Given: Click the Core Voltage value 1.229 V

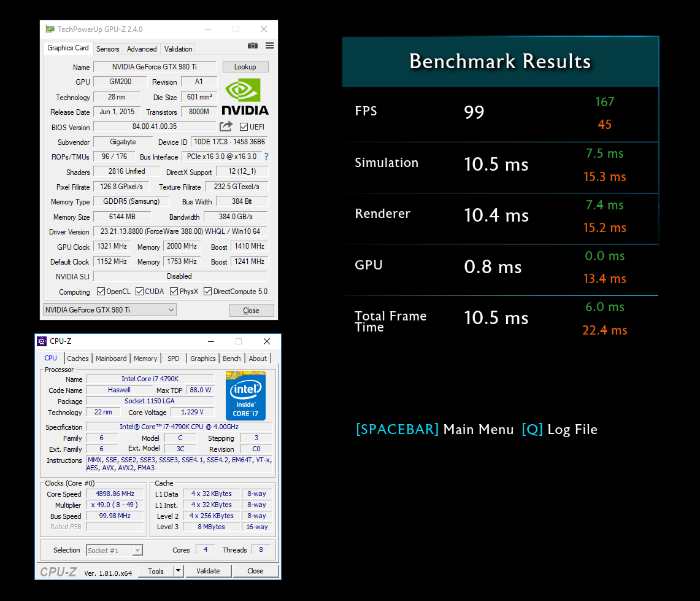Looking at the screenshot, I should tap(193, 412).
